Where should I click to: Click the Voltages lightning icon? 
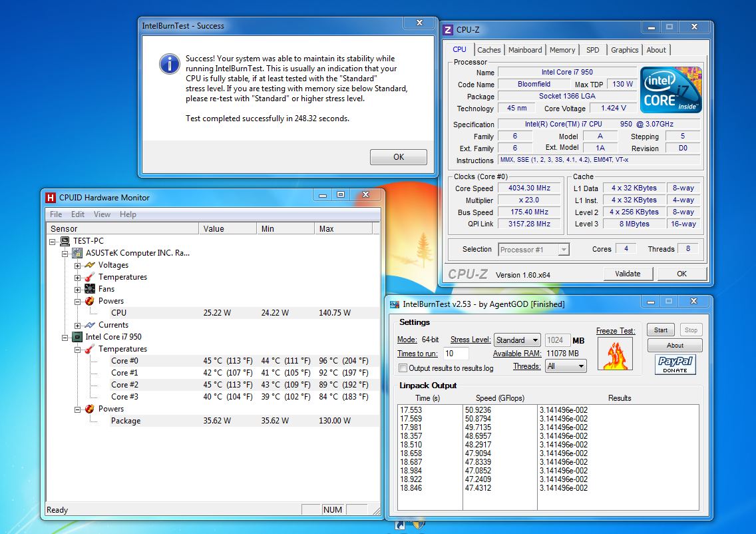coord(90,265)
